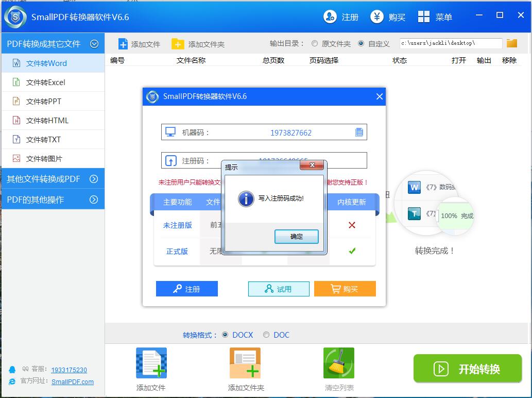This screenshot has width=532, height=398.
Task: Click the image file icon in sidebar
Action: point(16,158)
